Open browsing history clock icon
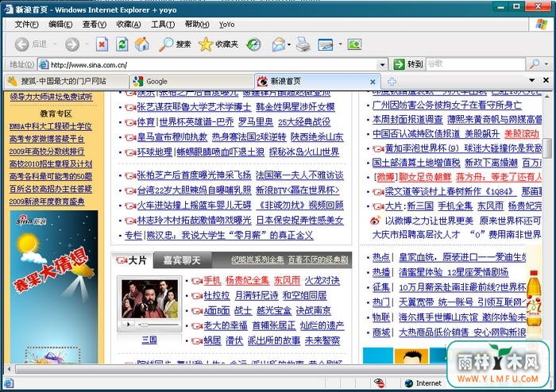Viewport: 556px width, 392px height. (253, 44)
